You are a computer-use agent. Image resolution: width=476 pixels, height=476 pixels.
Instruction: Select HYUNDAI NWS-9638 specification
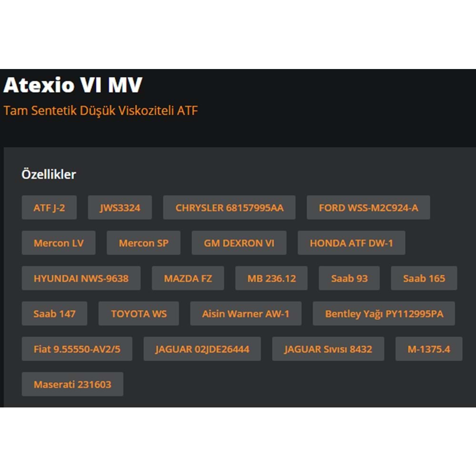point(81,278)
